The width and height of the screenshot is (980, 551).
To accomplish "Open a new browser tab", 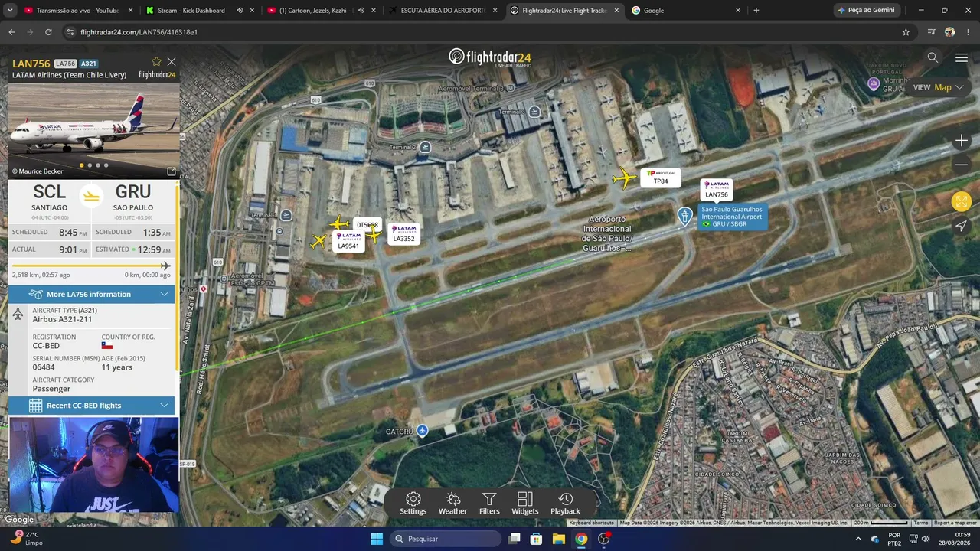I will pos(756,11).
